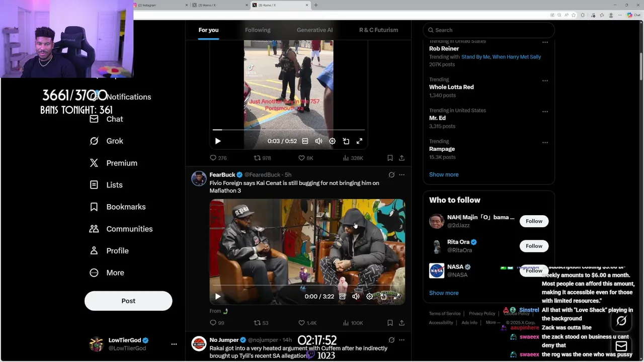
Task: Open the Terms of Service link
Action: [445, 314]
